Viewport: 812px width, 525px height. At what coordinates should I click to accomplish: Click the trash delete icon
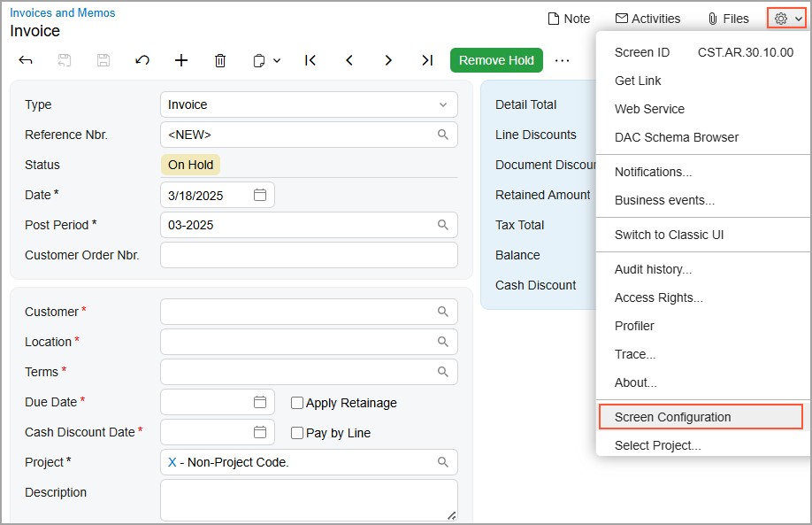[x=220, y=60]
